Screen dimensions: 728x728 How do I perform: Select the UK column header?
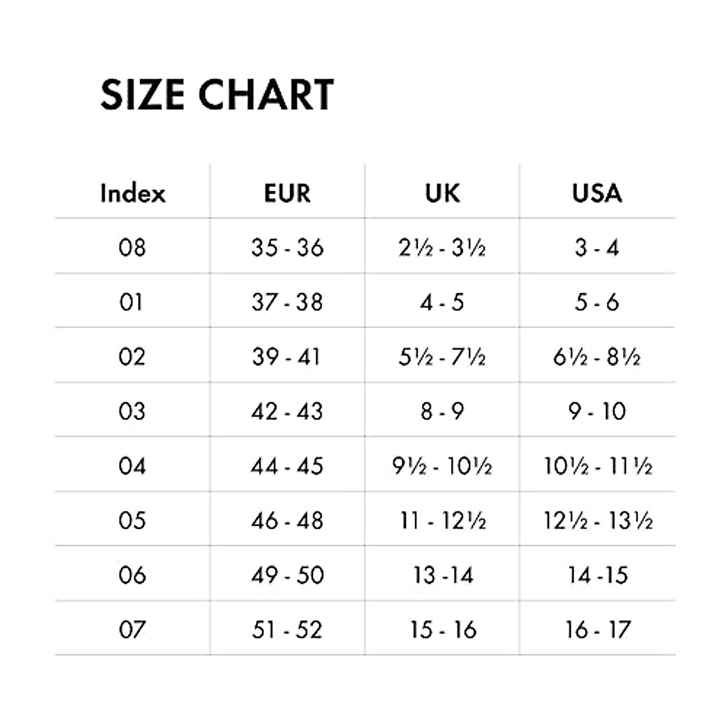click(x=442, y=194)
